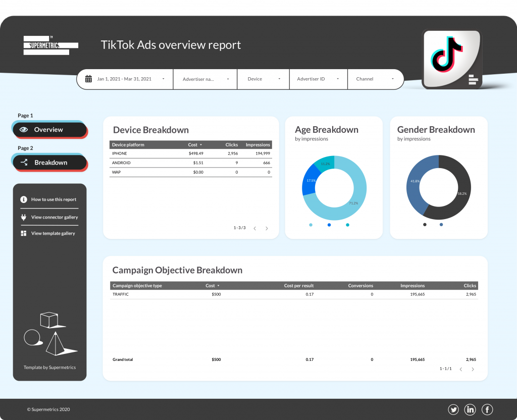Screen dimensions: 517x420
Task: Open the Facebook icon in footer
Action: (x=487, y=409)
